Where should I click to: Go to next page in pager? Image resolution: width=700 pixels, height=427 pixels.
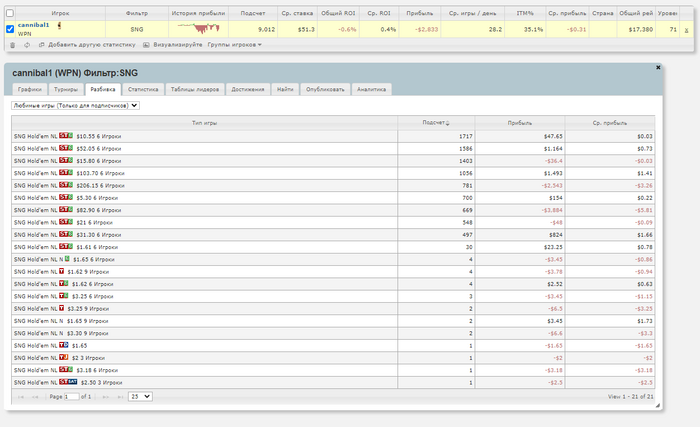coord(105,397)
